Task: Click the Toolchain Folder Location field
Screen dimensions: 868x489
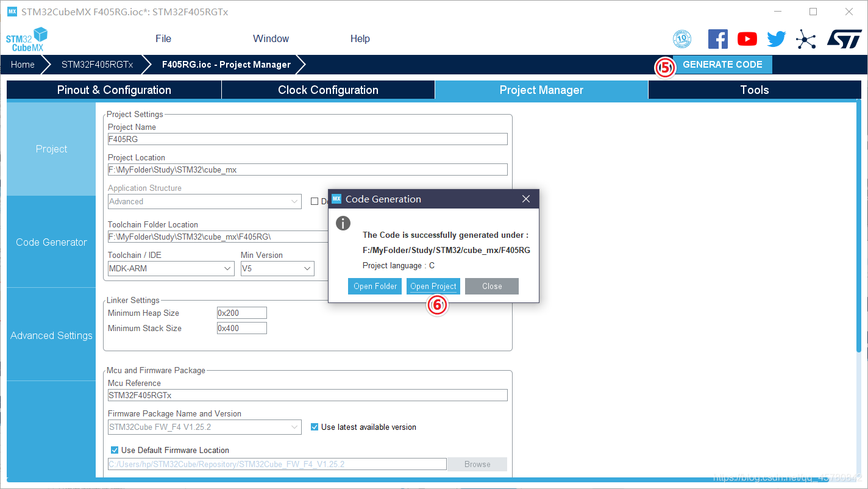Action: click(x=218, y=237)
